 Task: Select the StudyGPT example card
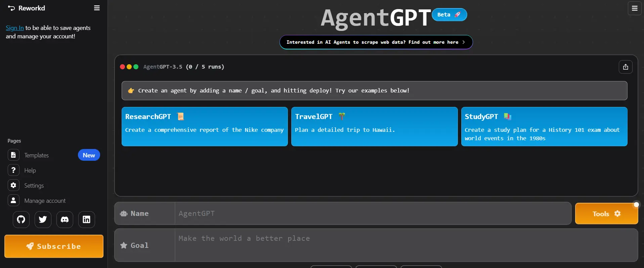[x=544, y=126]
